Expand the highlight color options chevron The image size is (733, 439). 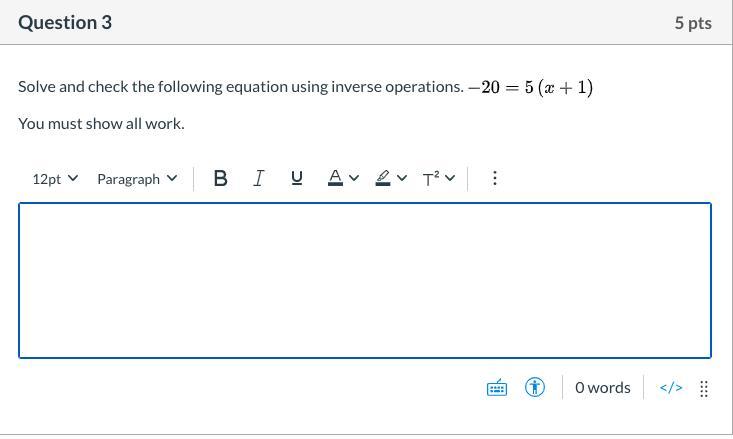(x=402, y=178)
